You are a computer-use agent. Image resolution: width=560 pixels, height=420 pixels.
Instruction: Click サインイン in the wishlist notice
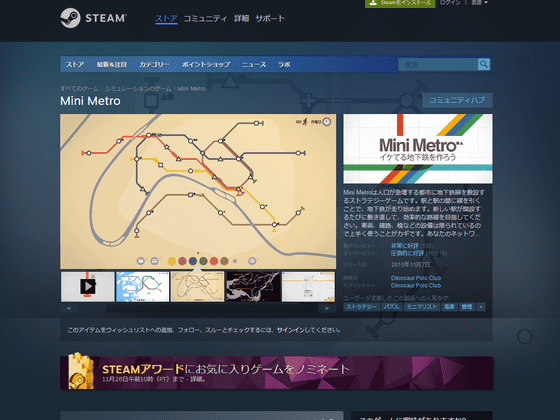(291, 330)
